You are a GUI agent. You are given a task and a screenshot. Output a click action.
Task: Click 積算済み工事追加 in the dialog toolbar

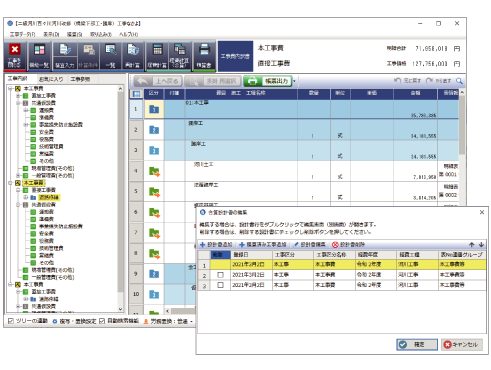click(x=263, y=245)
